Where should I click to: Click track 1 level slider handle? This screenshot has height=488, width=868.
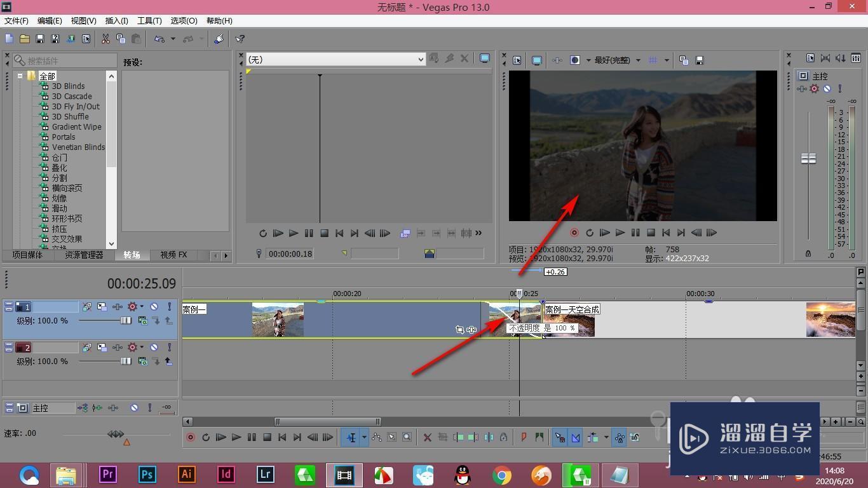[x=126, y=321]
